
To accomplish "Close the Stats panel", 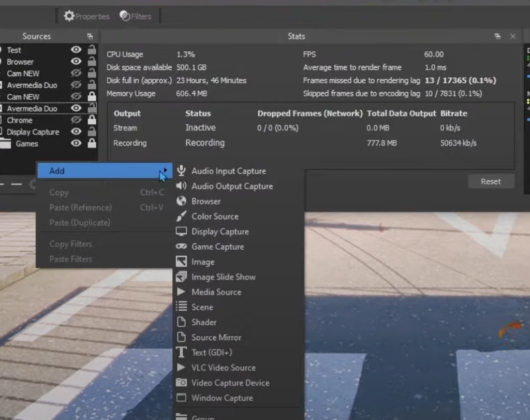I will [x=512, y=36].
